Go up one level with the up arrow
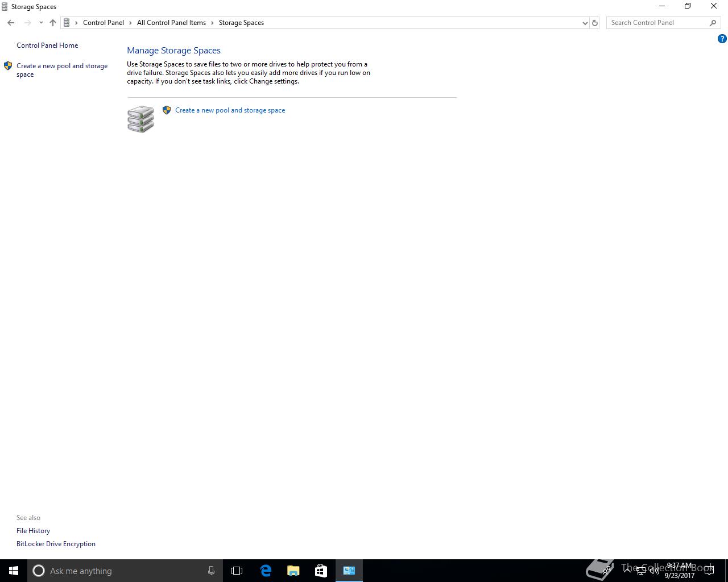This screenshot has width=728, height=582. pyautogui.click(x=53, y=23)
